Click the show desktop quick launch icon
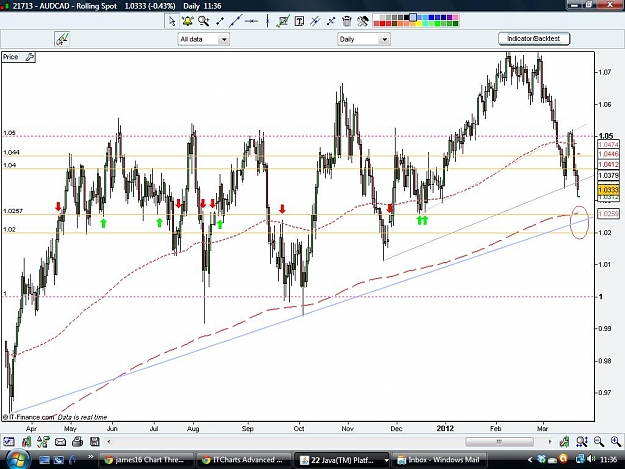The width and height of the screenshot is (625, 469). [44, 460]
